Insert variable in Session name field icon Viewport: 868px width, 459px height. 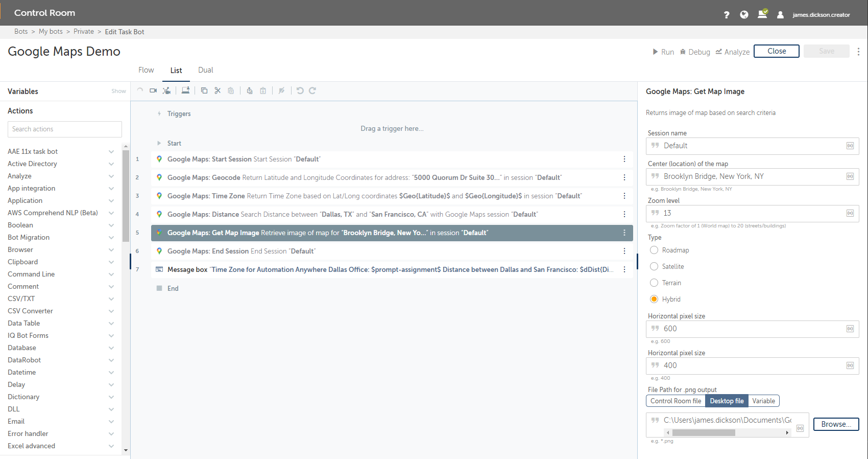tap(850, 146)
